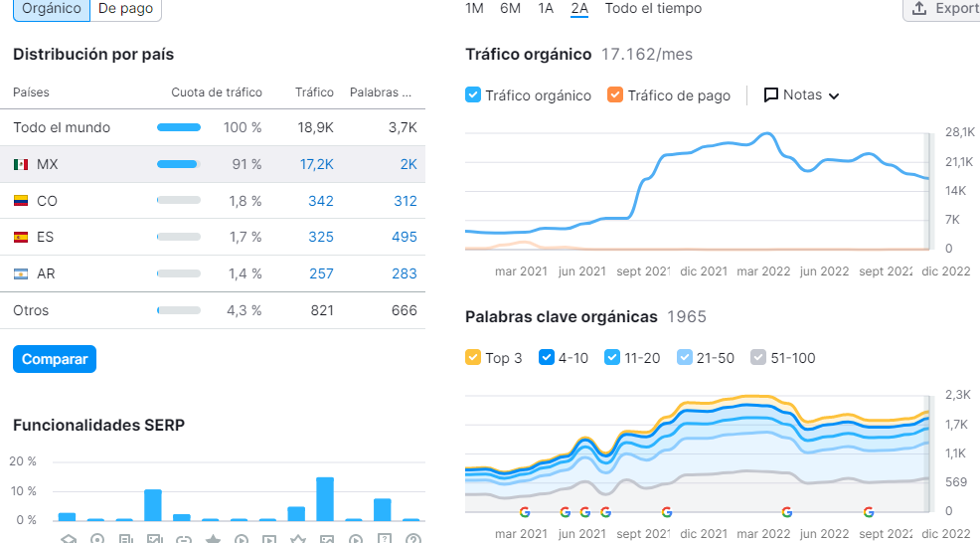The height and width of the screenshot is (543, 980).
Task: Click the square question mark FAQ SERP icon
Action: click(385, 539)
